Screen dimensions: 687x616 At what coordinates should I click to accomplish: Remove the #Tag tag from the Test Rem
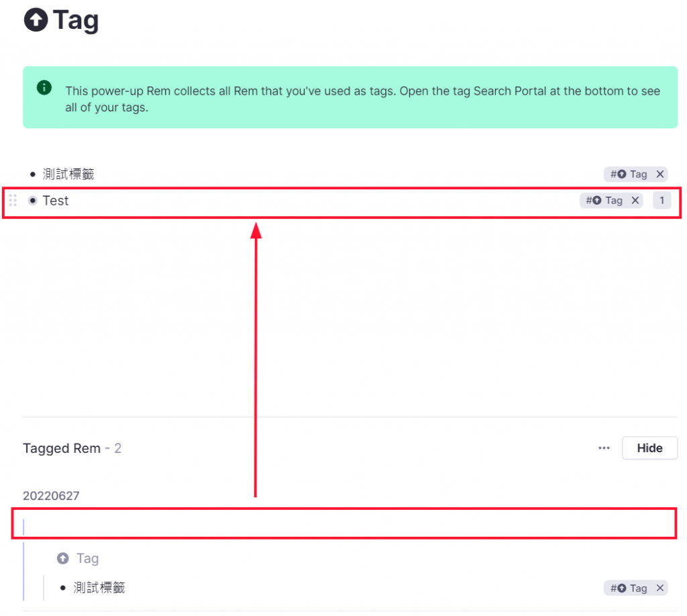pyautogui.click(x=635, y=200)
